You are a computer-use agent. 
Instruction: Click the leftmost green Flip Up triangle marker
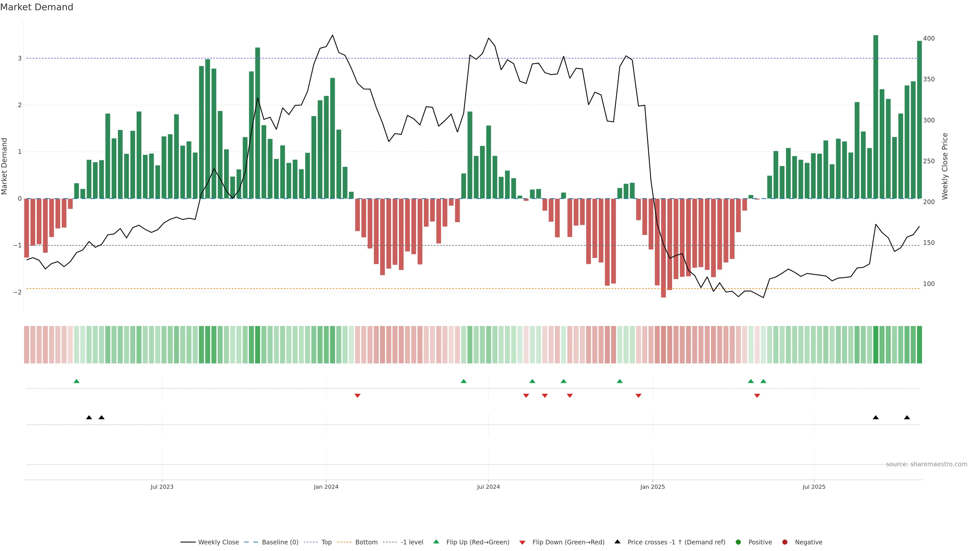77,381
